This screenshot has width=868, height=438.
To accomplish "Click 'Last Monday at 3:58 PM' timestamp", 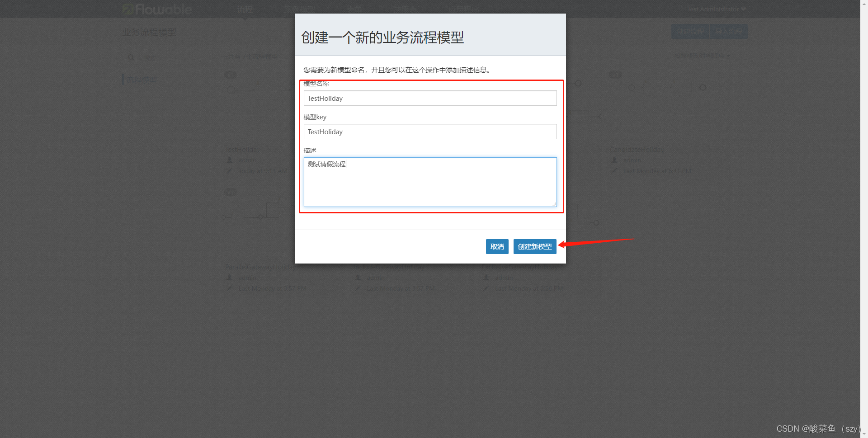I will 529,288.
